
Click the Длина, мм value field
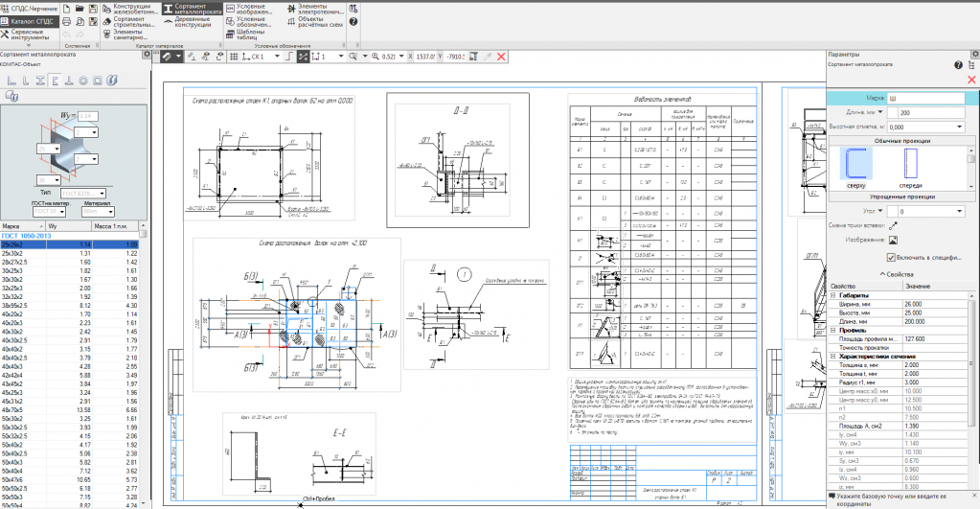coord(930,112)
